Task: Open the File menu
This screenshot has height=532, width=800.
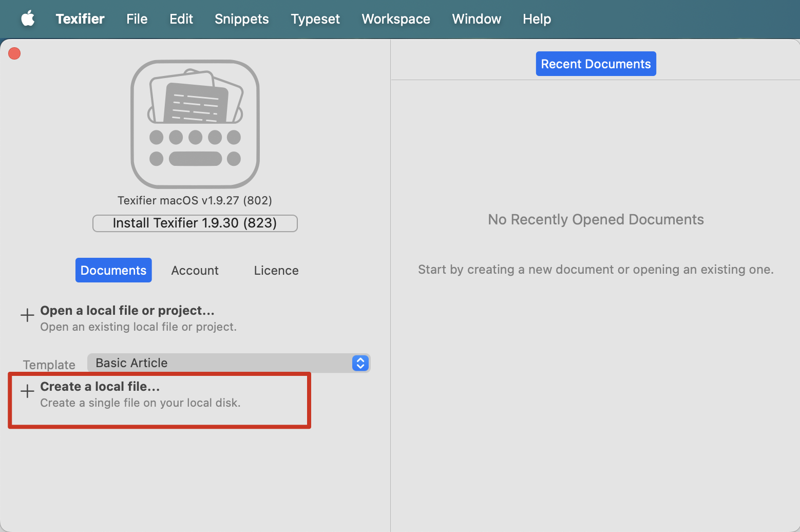Action: 137,19
